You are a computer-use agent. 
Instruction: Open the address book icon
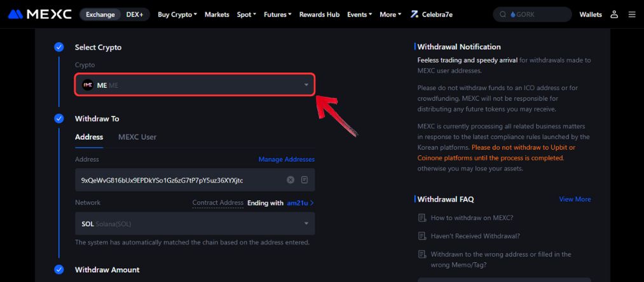point(305,180)
